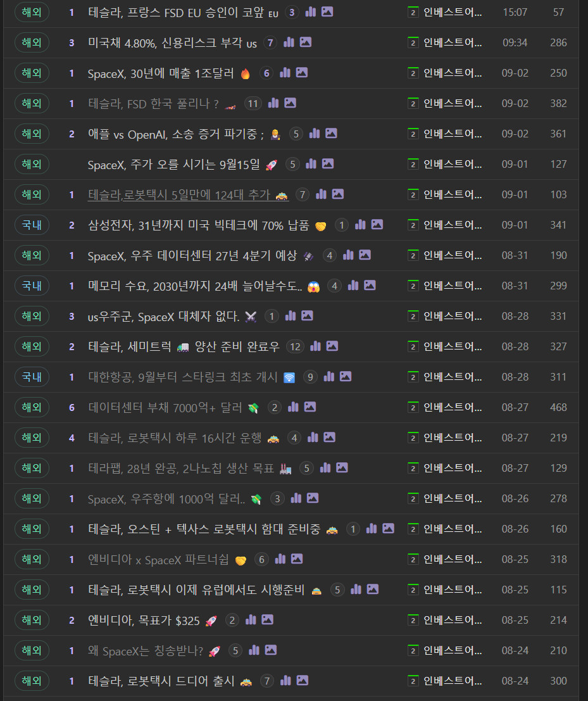The height and width of the screenshot is (701, 588).
Task: Click the image icon on 메모리 수요 2030년까지 post
Action: tap(370, 285)
